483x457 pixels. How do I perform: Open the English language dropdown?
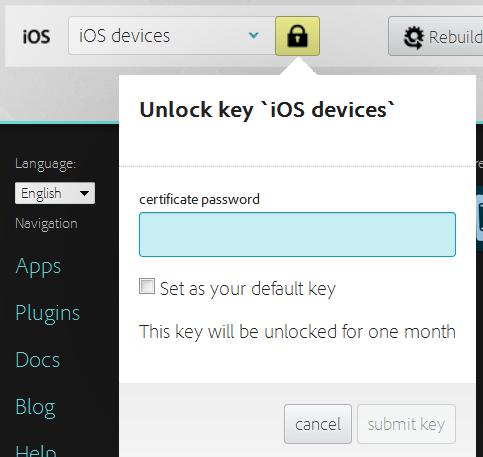[55, 193]
